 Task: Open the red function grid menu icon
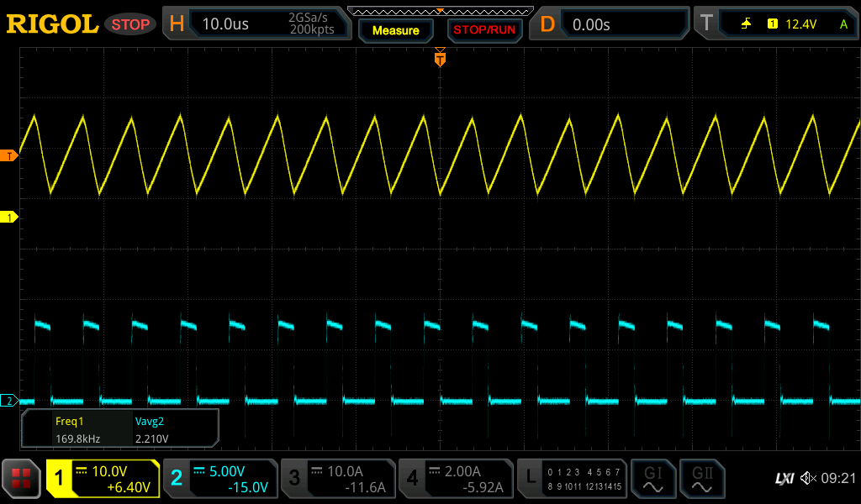[21, 479]
